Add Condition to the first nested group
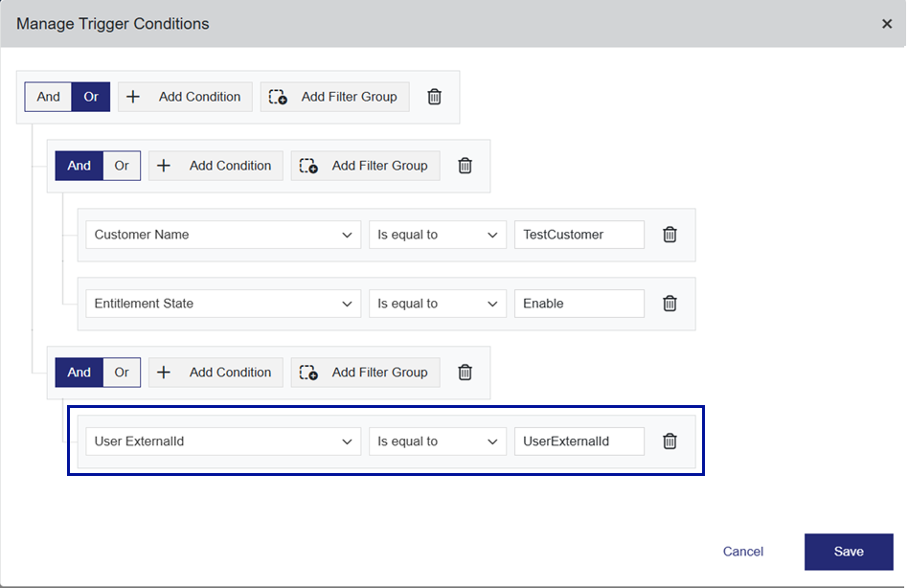 point(216,166)
